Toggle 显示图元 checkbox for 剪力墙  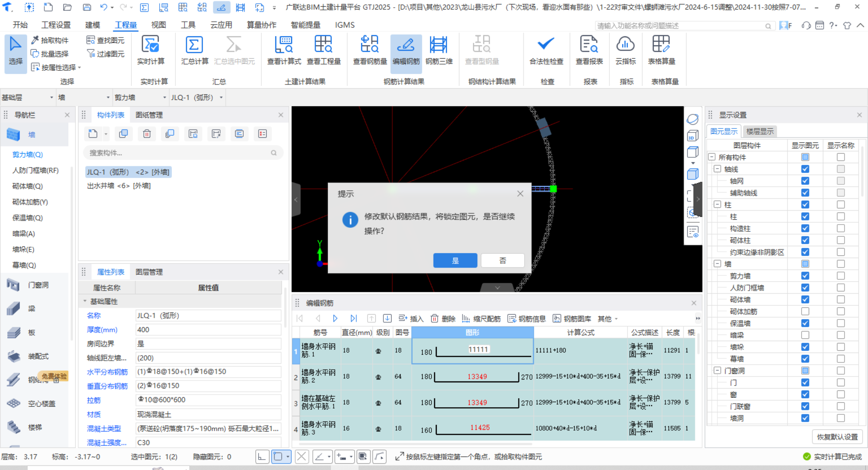pyautogui.click(x=805, y=276)
